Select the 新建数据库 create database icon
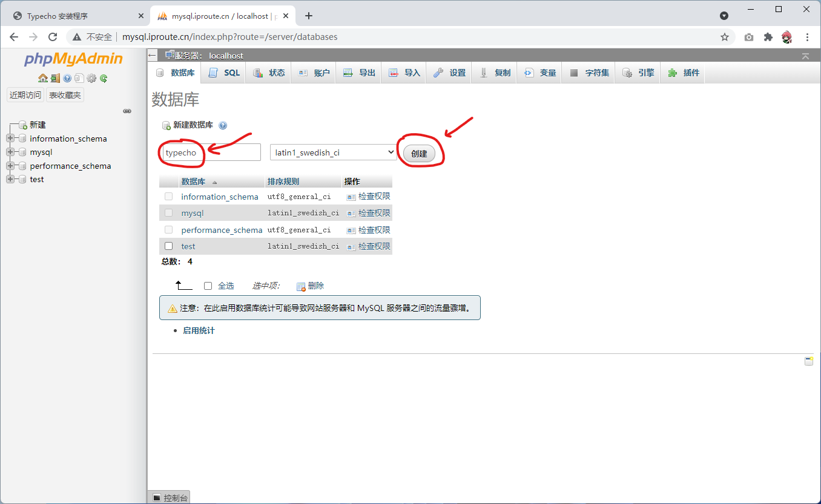The height and width of the screenshot is (504, 821). pyautogui.click(x=167, y=125)
